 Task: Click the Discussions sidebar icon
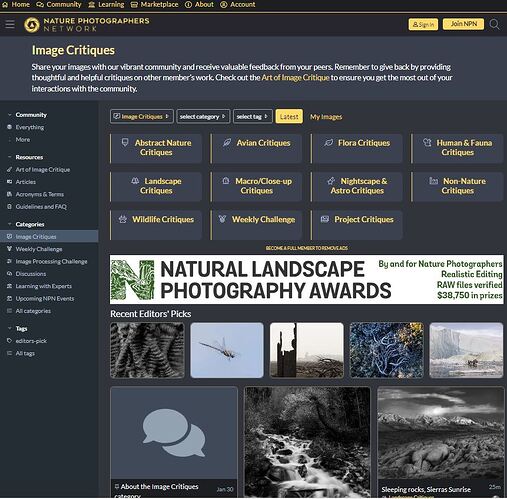pyautogui.click(x=9, y=274)
